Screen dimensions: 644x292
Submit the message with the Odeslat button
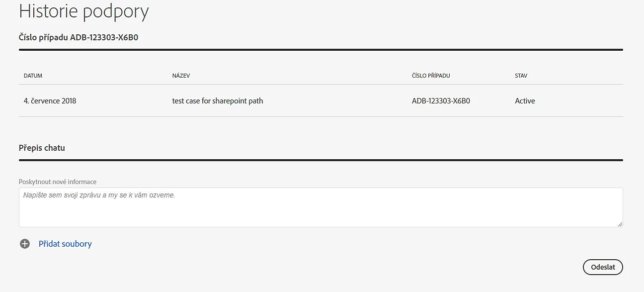(603, 267)
